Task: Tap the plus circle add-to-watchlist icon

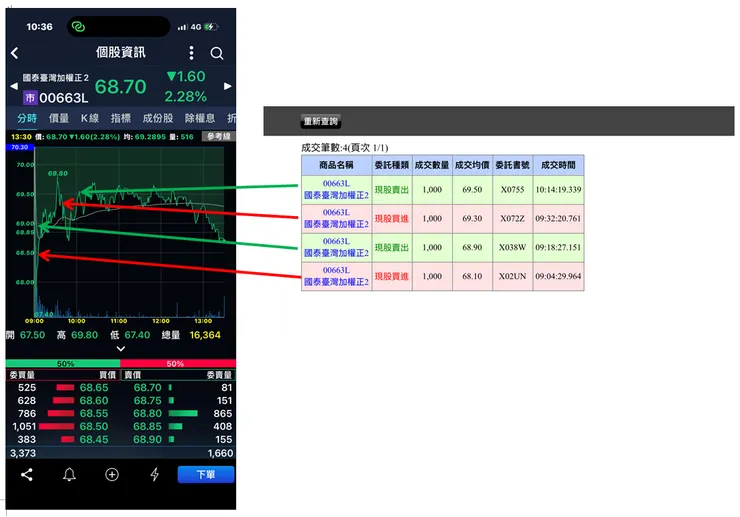Action: 112,475
